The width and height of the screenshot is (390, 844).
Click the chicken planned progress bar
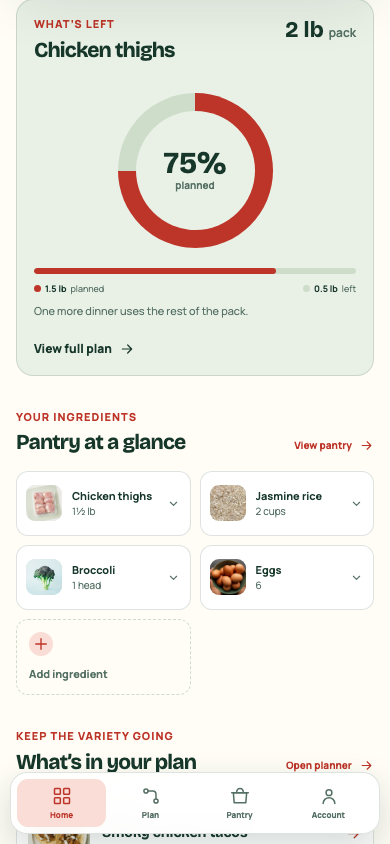coord(195,271)
